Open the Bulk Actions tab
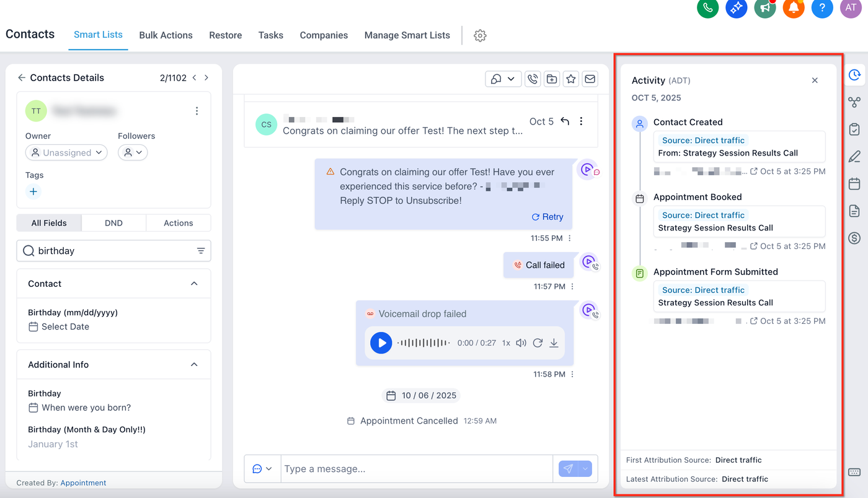The width and height of the screenshot is (868, 498). (x=166, y=35)
